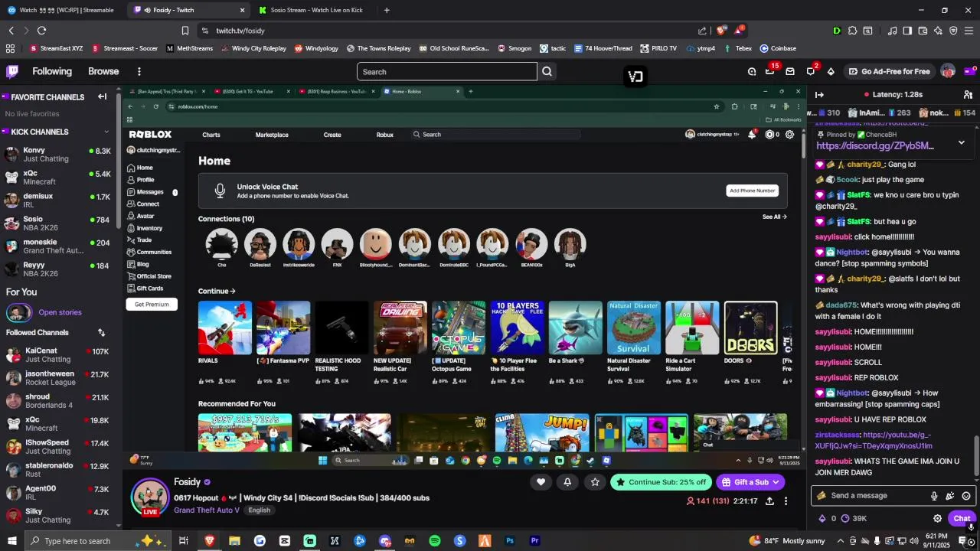Reload the page using refresh icon
980x551 pixels.
pos(41,31)
